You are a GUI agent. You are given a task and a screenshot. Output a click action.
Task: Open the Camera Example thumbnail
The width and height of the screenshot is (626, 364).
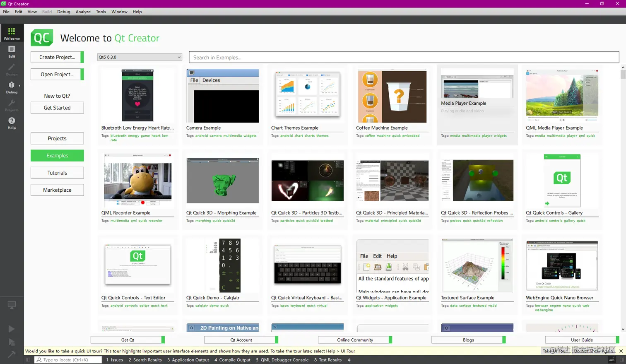[222, 96]
